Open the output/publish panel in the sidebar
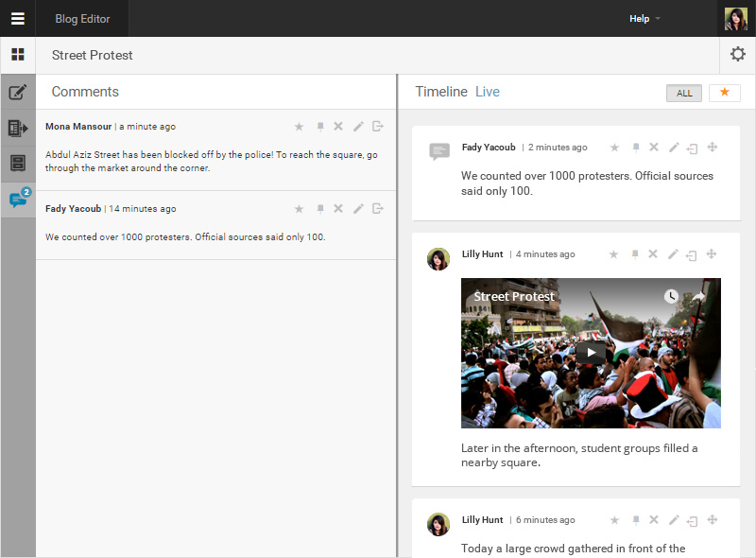The image size is (756, 558). pos(17,128)
